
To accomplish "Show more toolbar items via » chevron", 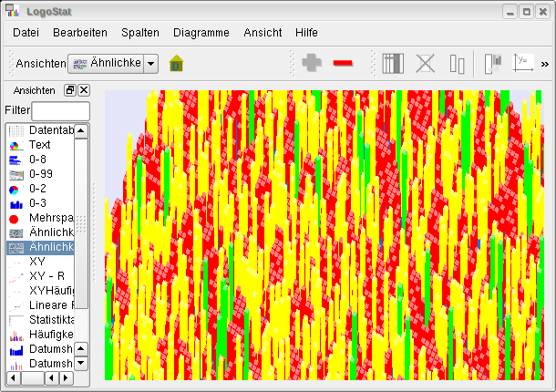I will pyautogui.click(x=545, y=64).
